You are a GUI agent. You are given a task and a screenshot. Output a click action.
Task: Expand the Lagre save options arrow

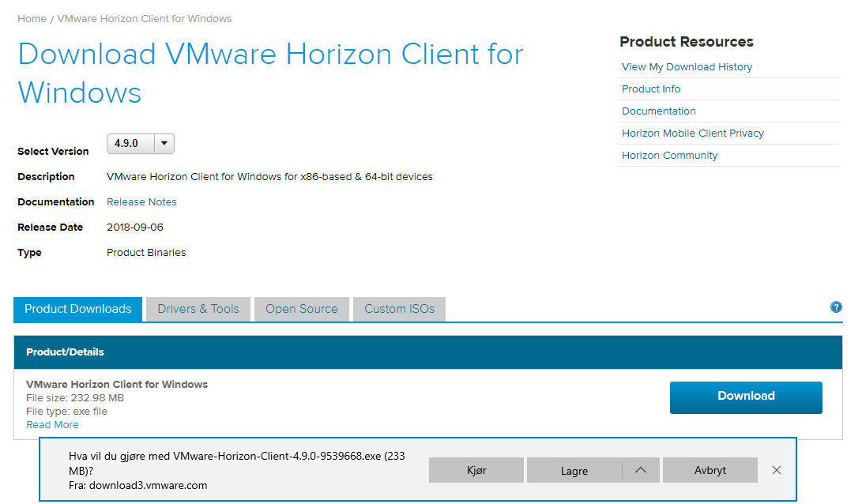641,470
